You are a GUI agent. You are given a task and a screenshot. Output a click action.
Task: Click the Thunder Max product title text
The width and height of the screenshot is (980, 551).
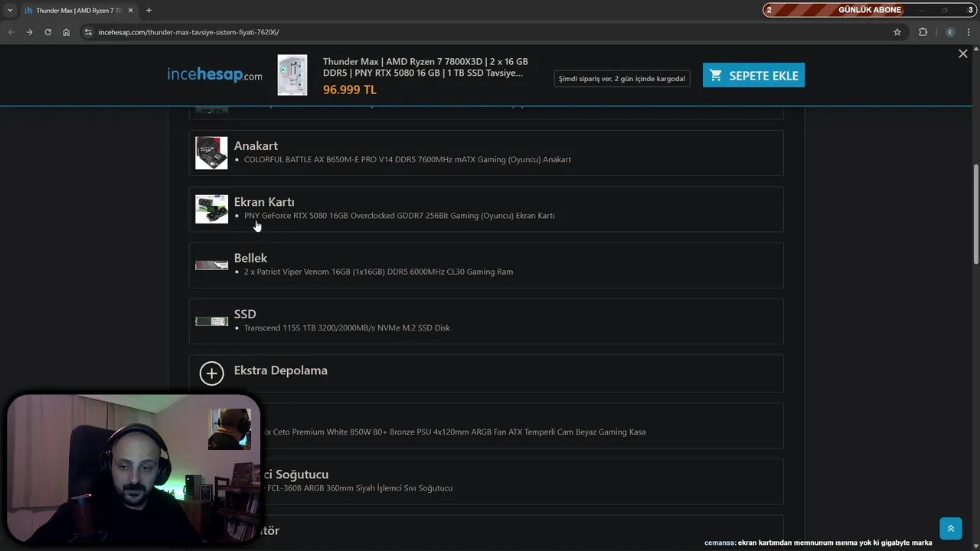click(x=426, y=67)
